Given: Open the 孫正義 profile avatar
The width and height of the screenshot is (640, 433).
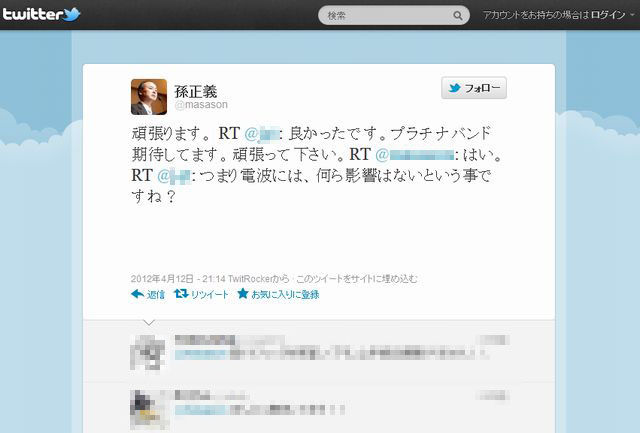Looking at the screenshot, I should (149, 97).
